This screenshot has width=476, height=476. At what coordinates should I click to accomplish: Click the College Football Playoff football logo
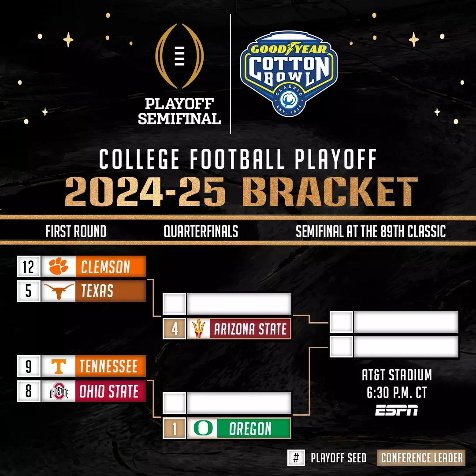(x=180, y=57)
